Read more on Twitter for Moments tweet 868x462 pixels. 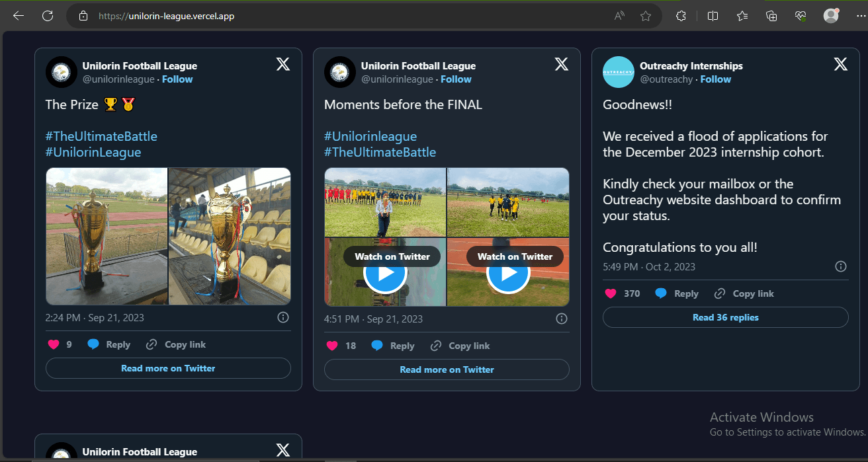tap(447, 369)
